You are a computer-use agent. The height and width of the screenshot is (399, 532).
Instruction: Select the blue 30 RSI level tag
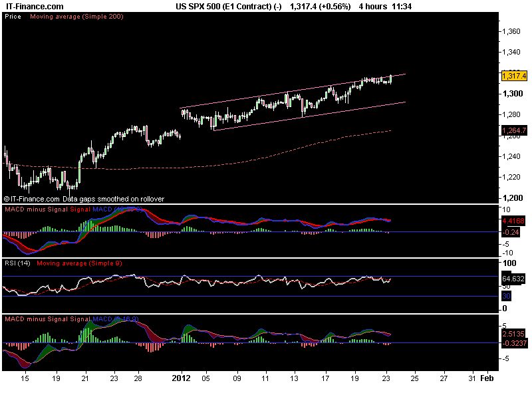(506, 296)
